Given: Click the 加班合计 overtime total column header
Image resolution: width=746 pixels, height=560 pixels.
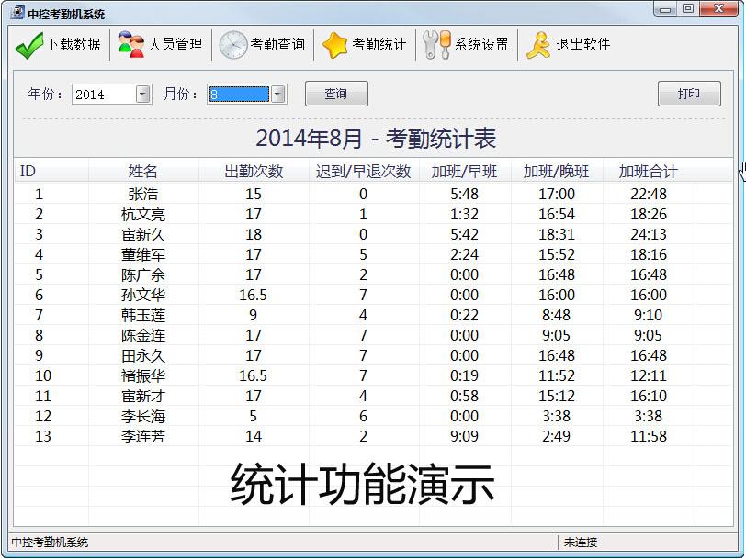Looking at the screenshot, I should [649, 171].
